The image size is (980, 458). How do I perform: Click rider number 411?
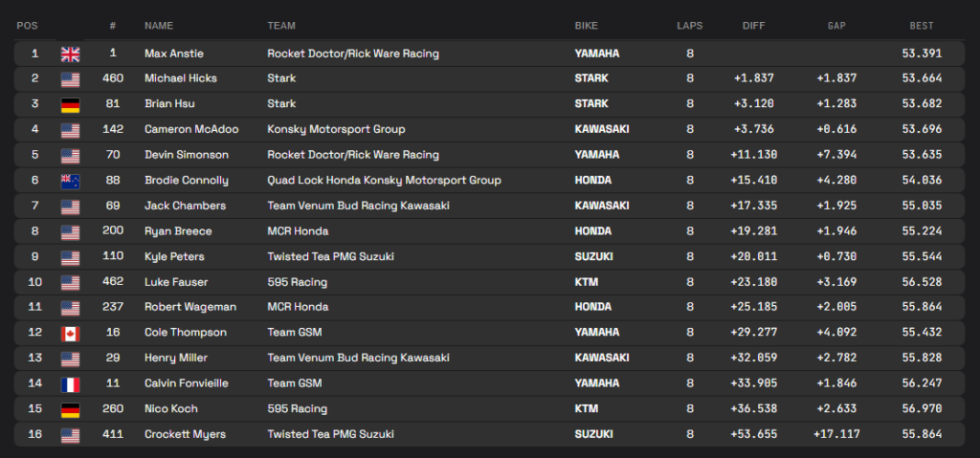pos(113,434)
